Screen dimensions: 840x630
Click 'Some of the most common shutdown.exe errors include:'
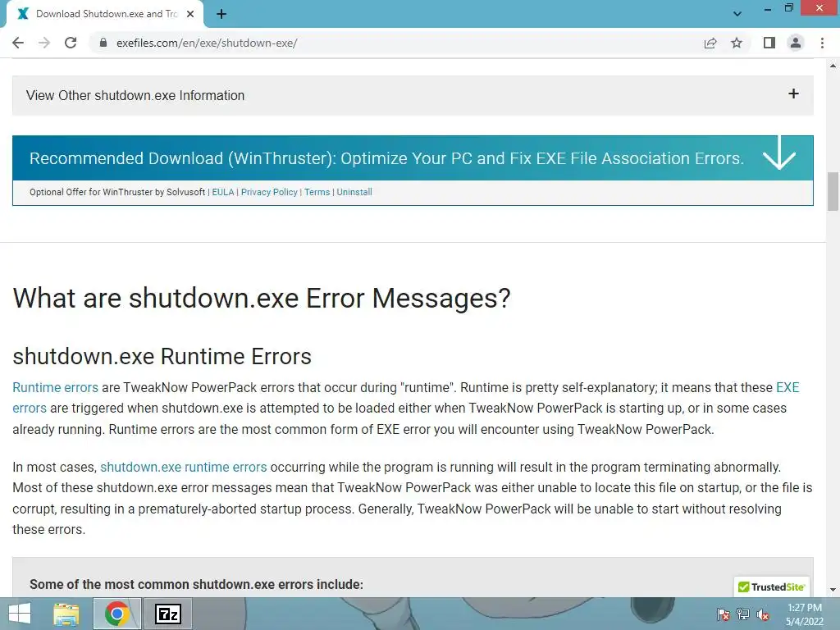pyautogui.click(x=196, y=584)
